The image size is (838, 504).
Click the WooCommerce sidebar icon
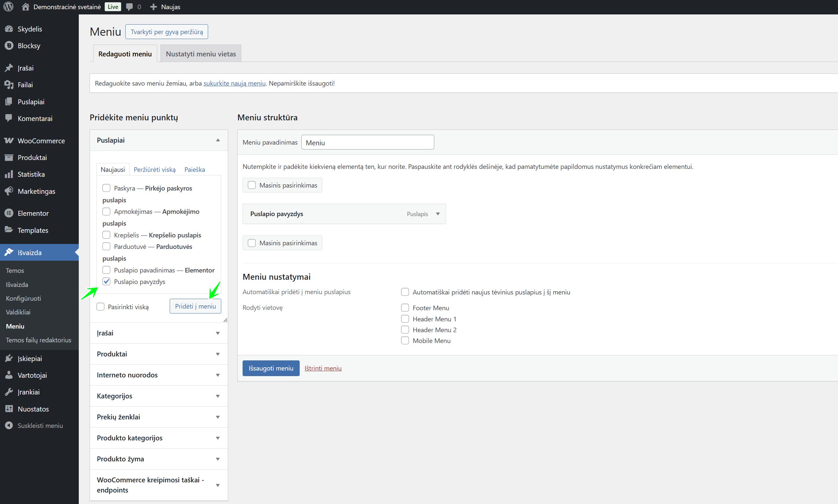point(9,141)
